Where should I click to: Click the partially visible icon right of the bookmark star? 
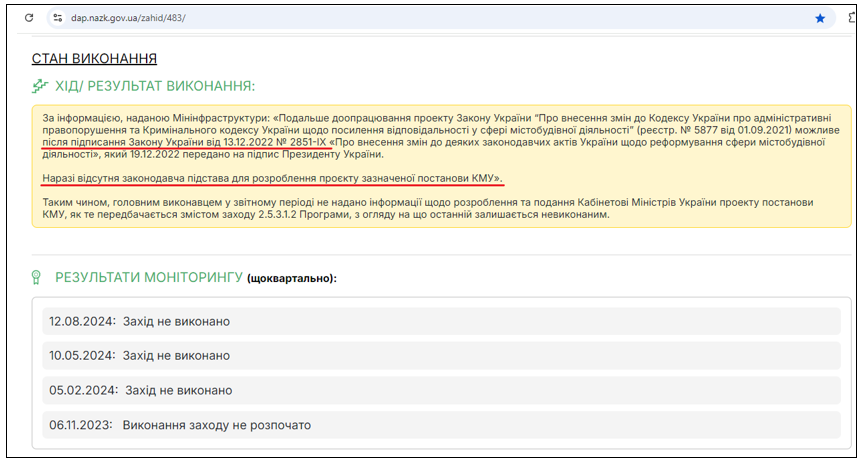[x=853, y=18]
